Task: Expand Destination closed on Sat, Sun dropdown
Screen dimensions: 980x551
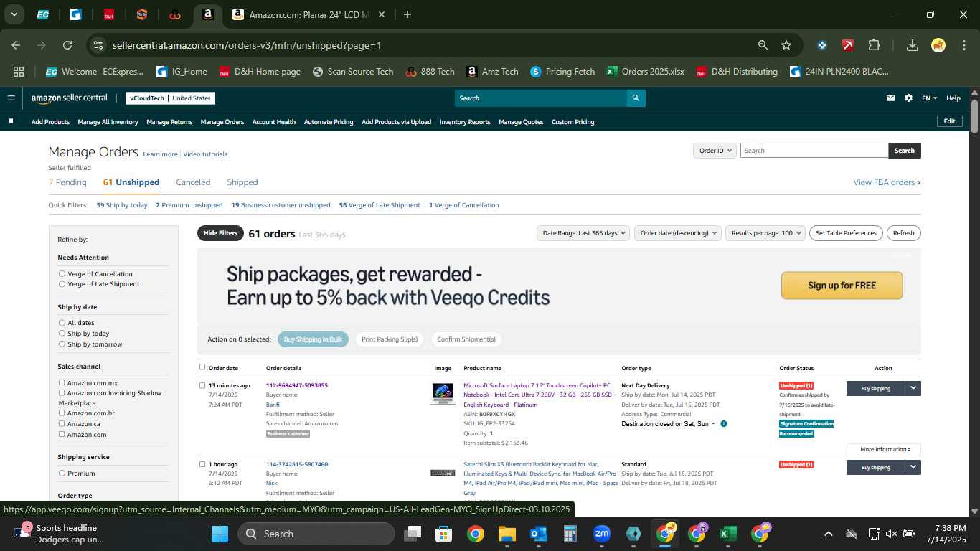Action: [x=668, y=424]
